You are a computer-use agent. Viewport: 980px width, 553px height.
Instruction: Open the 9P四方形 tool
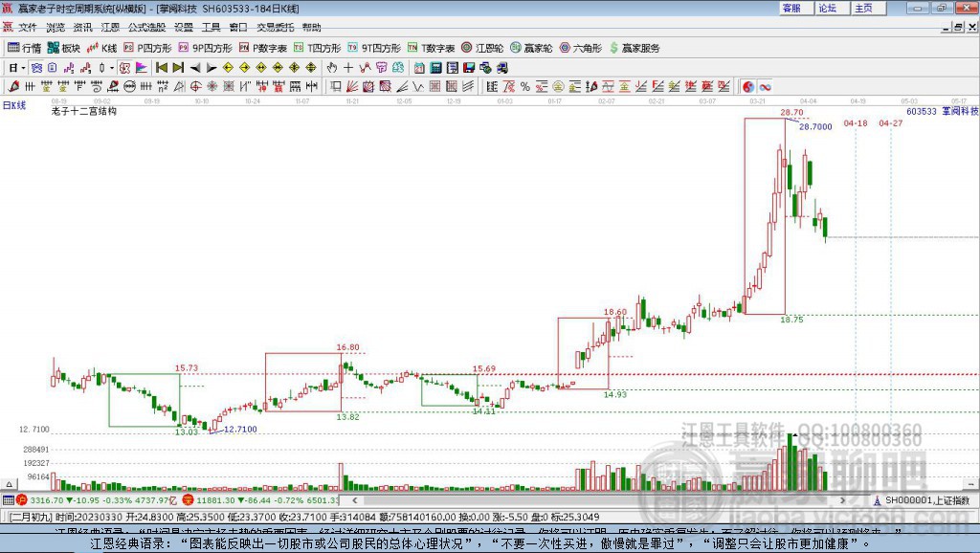click(x=205, y=48)
